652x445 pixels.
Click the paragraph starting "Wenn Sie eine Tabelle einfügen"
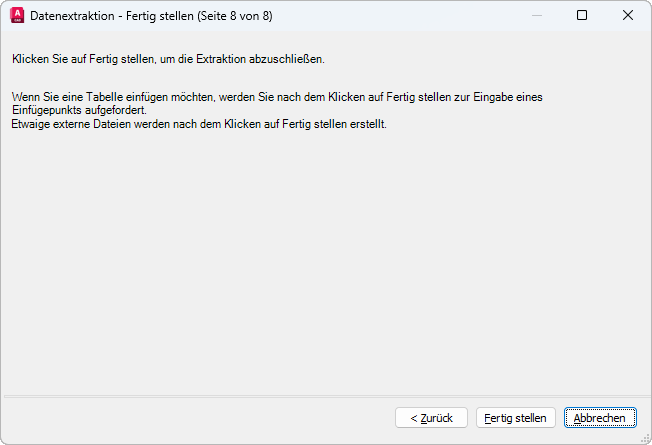(276, 103)
